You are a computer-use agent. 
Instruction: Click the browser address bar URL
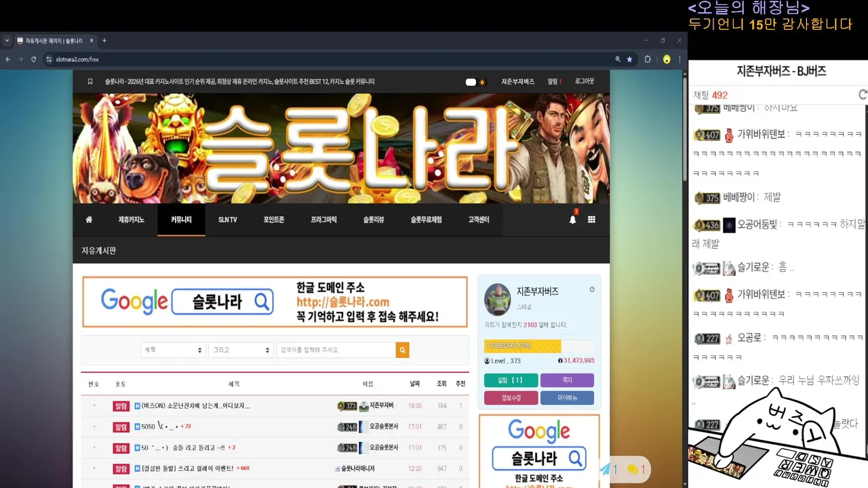pyautogui.click(x=77, y=60)
